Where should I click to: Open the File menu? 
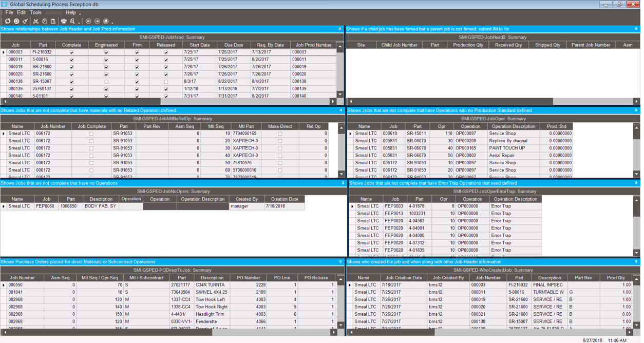pos(9,12)
